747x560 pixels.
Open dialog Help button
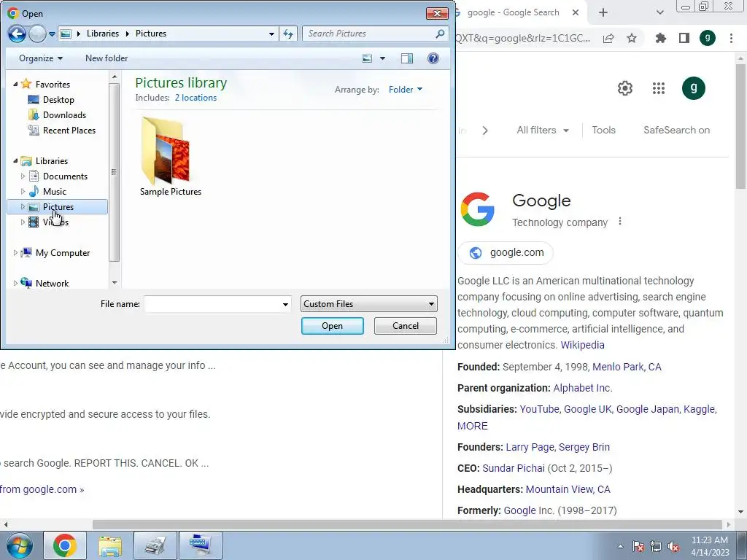(433, 58)
